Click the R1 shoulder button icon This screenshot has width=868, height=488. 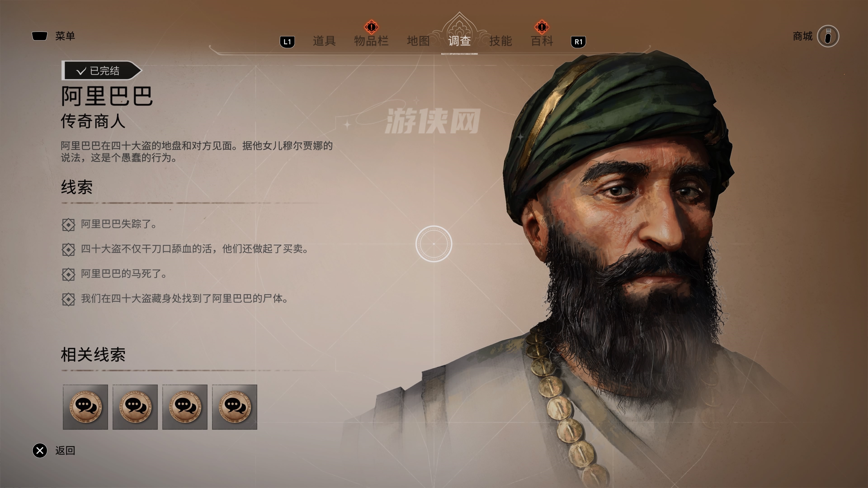578,42
